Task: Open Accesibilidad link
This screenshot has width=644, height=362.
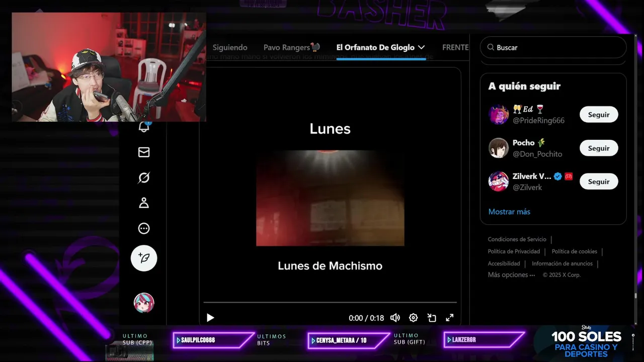Action: pyautogui.click(x=504, y=263)
